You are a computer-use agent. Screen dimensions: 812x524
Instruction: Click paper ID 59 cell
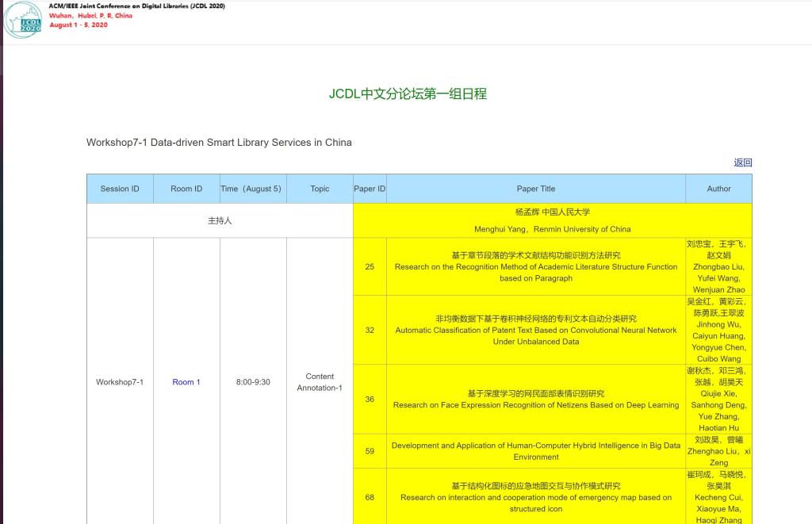(x=370, y=451)
